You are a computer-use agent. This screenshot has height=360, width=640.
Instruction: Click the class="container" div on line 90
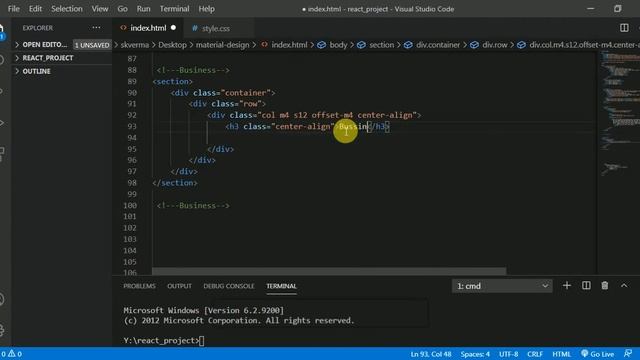pyautogui.click(x=223, y=93)
